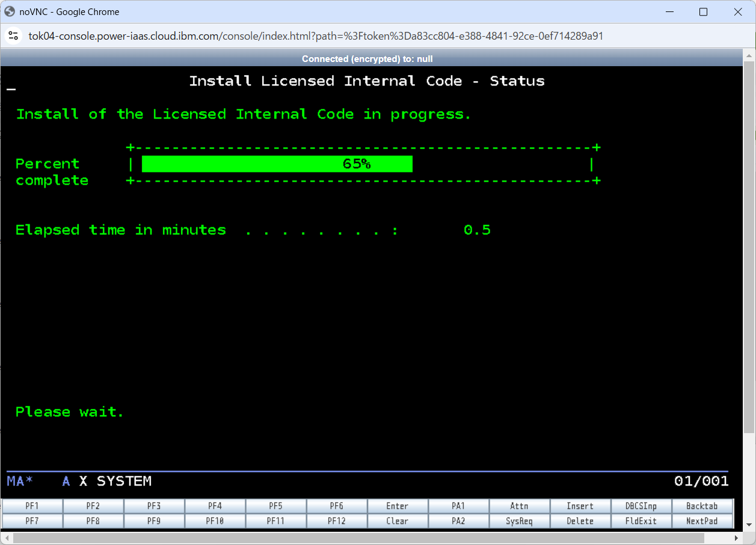Click the vertical scrollbar on the right
Viewport: 756px width, 545px height.
(x=749, y=247)
